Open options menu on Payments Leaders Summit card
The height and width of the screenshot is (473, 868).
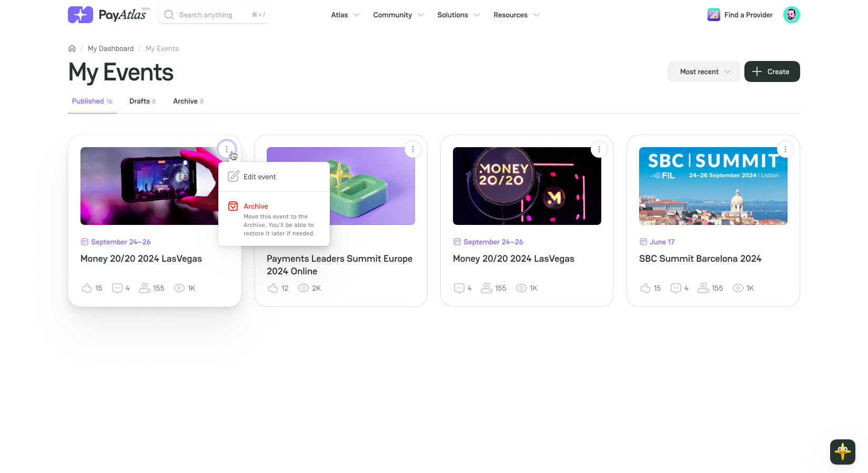click(x=413, y=149)
